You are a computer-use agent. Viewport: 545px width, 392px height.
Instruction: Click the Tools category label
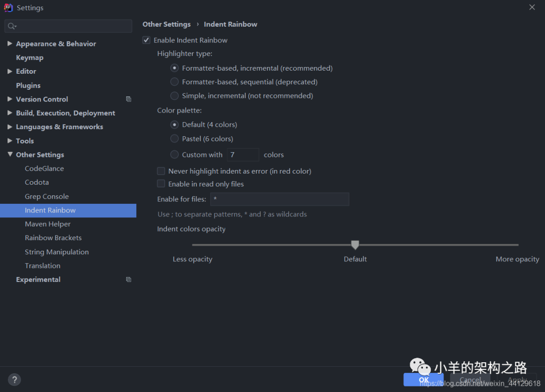point(25,141)
